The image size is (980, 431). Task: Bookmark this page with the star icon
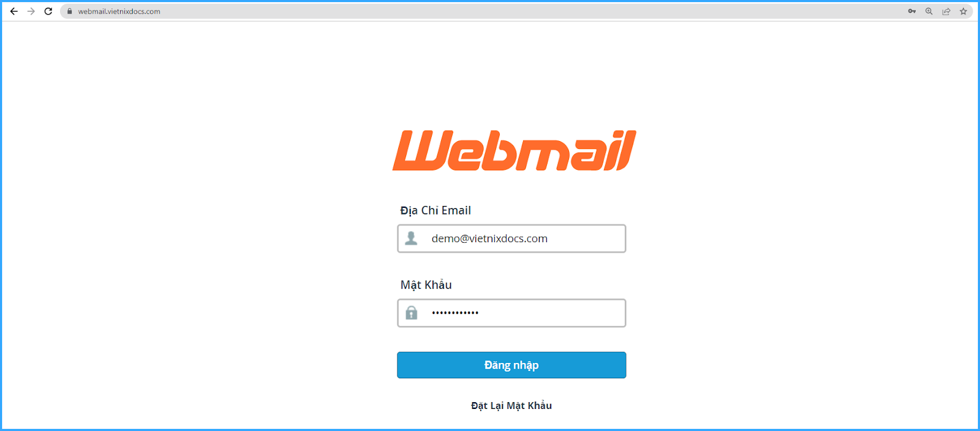click(x=963, y=11)
